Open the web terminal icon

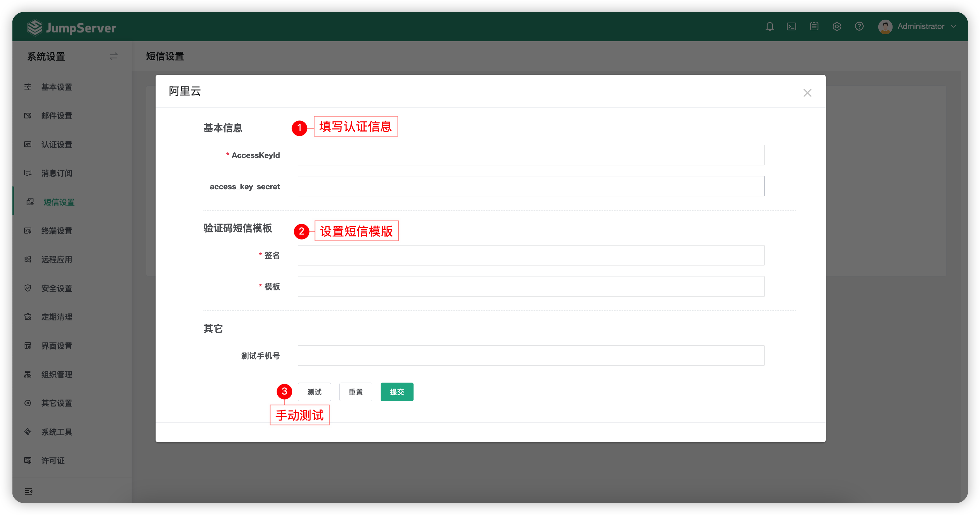click(792, 27)
